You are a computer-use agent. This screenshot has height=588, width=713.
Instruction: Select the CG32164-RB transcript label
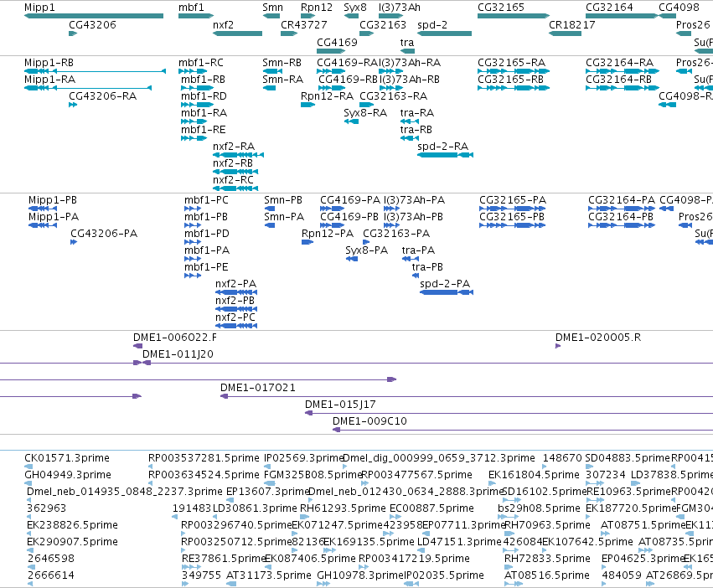618,80
